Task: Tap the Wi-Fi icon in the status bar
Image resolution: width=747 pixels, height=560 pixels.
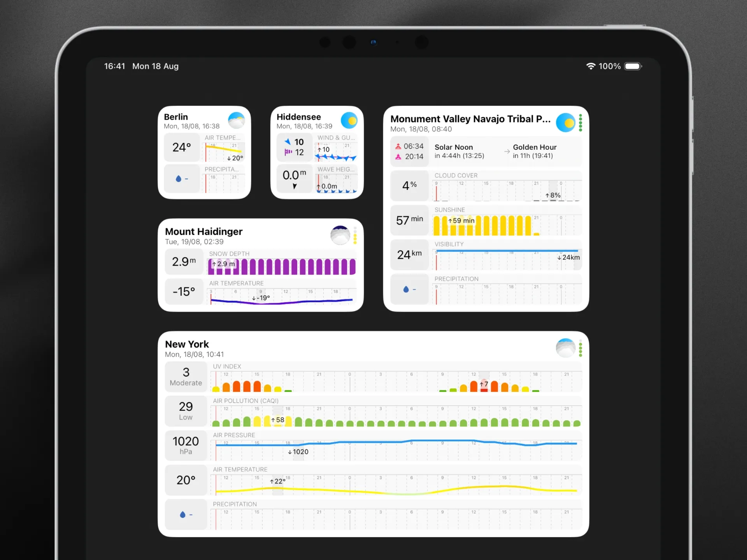Action: (591, 66)
